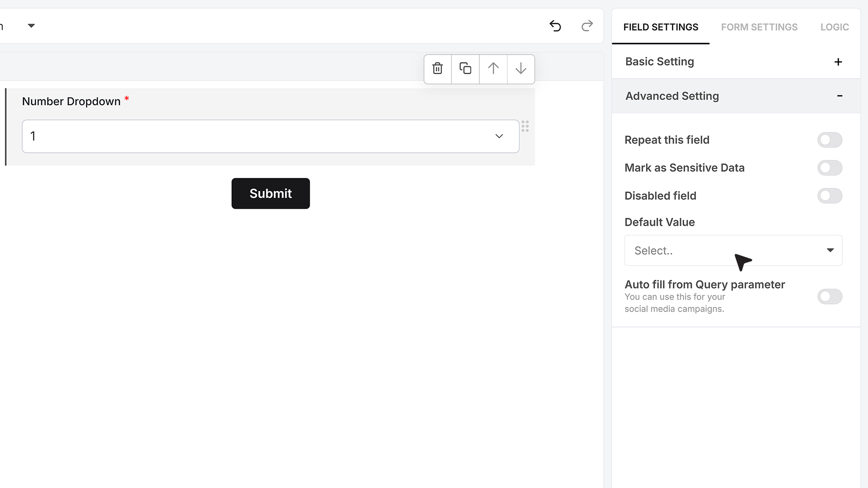Turn on the Disabled field switch
The image size is (868, 488).
pyautogui.click(x=830, y=196)
